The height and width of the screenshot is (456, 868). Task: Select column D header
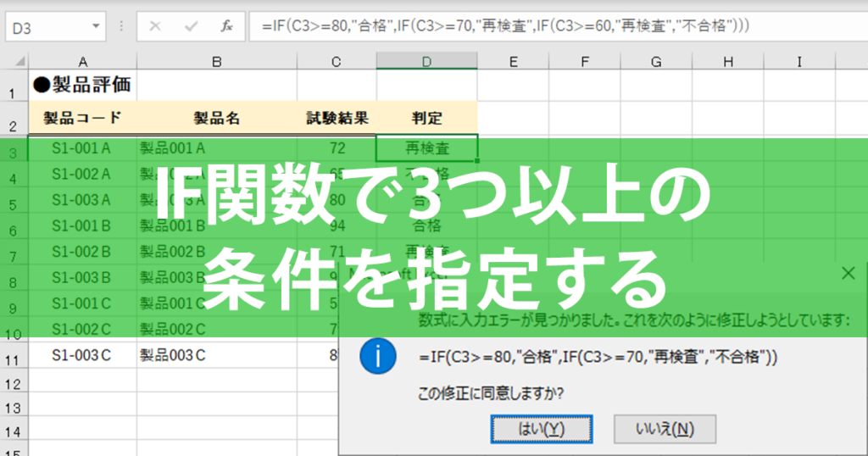(426, 61)
